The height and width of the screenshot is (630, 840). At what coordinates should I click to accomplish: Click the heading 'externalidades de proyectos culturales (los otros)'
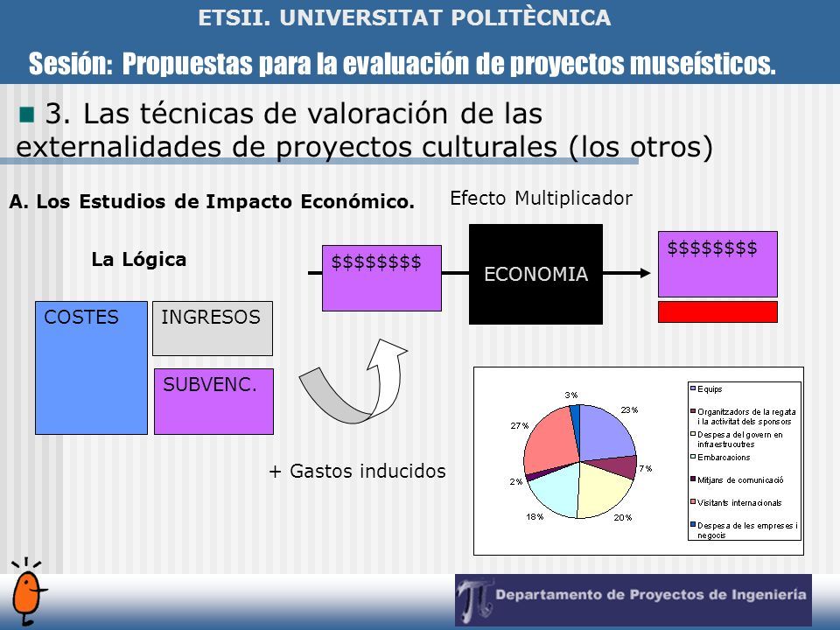365,147
